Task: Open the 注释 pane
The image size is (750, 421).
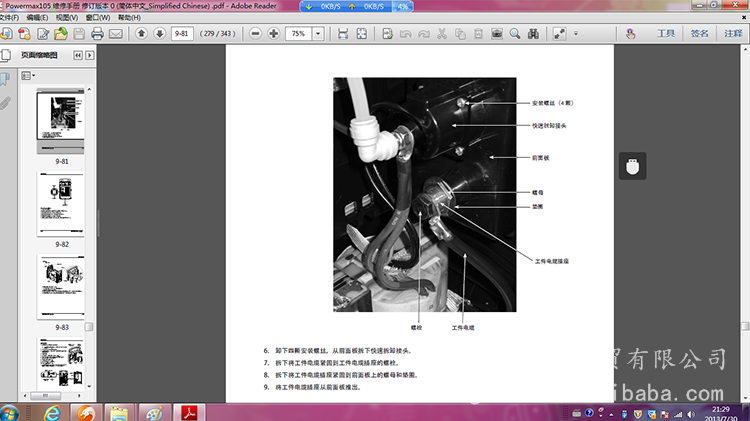Action: pyautogui.click(x=731, y=34)
